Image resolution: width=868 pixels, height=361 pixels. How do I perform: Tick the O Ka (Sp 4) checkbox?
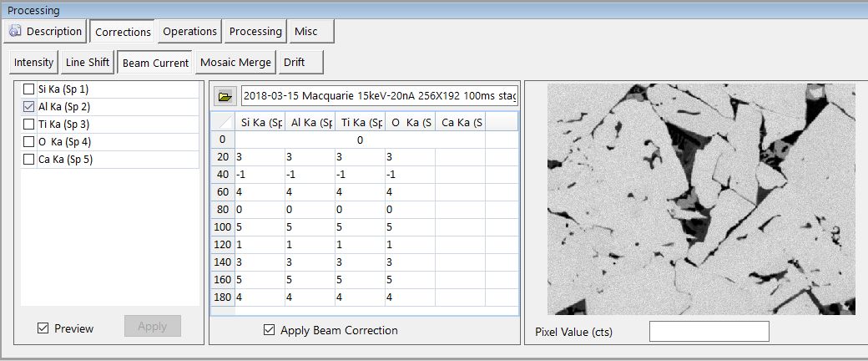[x=29, y=142]
